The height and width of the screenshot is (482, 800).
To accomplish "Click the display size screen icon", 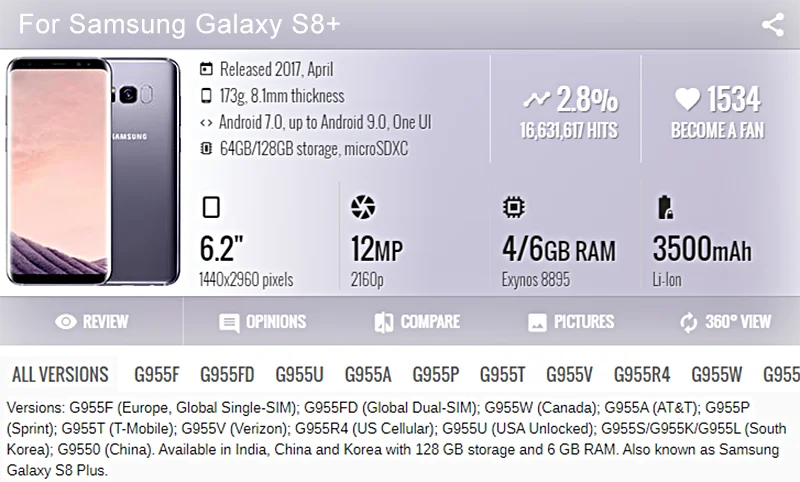I will (x=211, y=207).
